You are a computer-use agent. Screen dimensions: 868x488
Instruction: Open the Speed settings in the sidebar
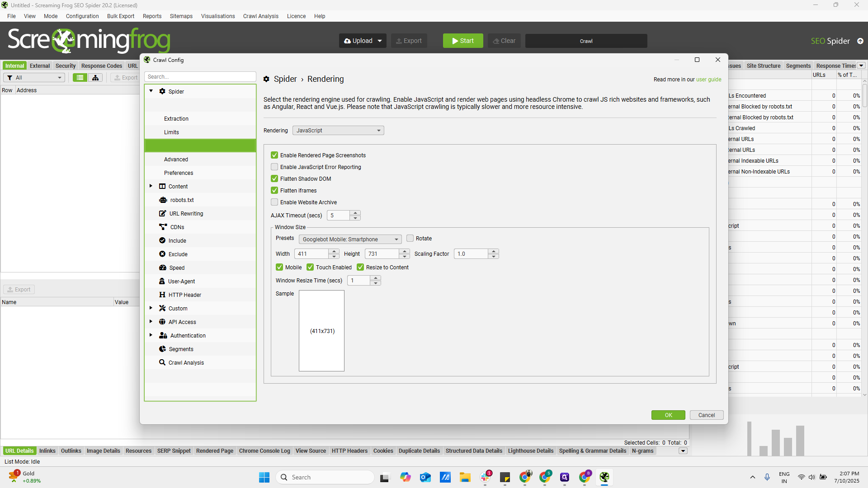(x=176, y=267)
